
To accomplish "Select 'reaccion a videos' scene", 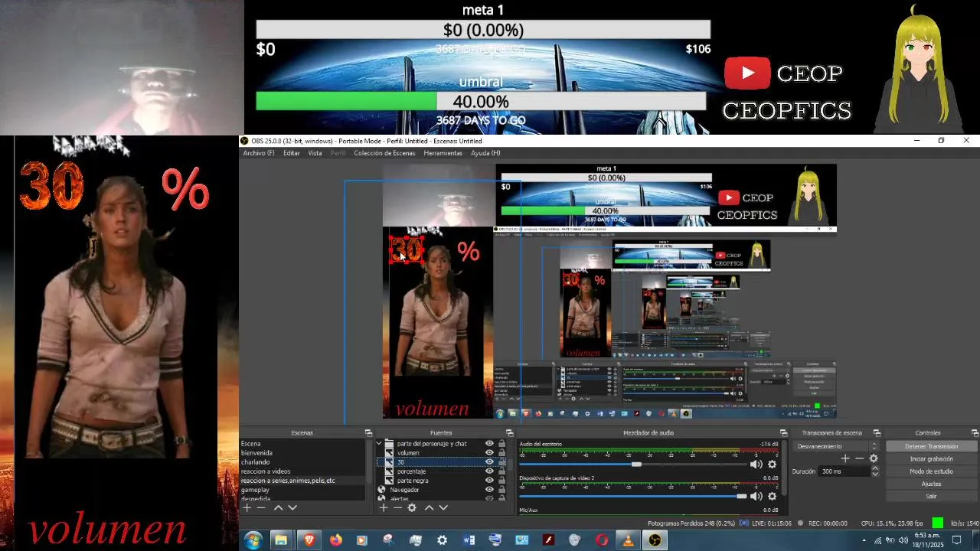I will [265, 471].
